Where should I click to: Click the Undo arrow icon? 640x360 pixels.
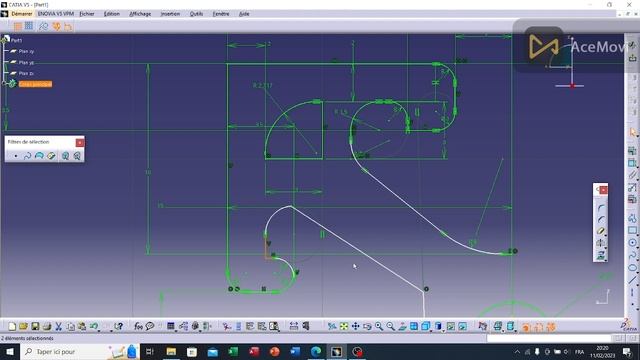[x=93, y=326]
